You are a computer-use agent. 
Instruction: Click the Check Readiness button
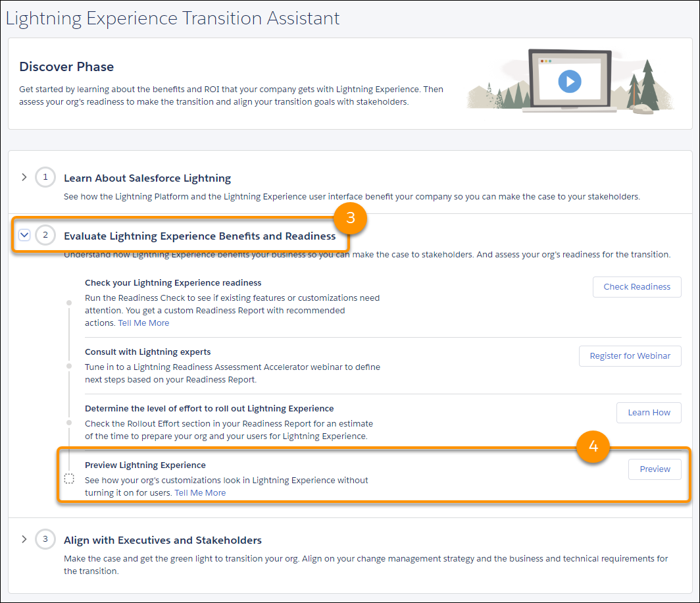click(636, 286)
